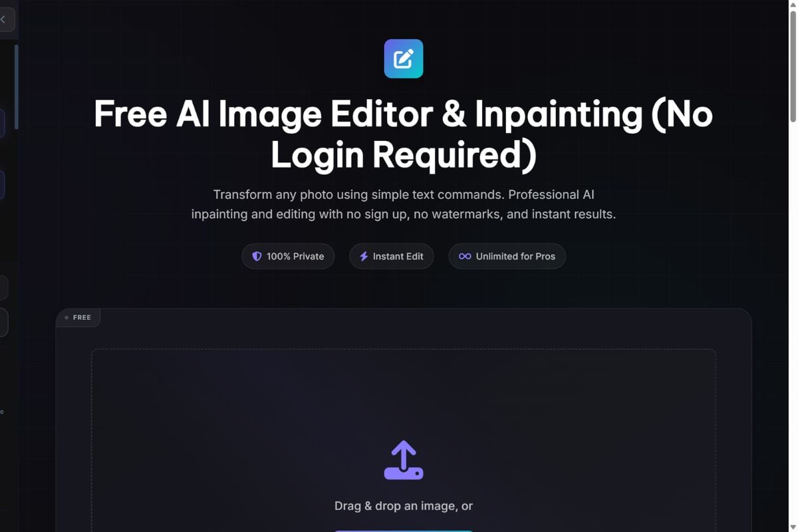
Task: Click the page vertical scrollbar thumb
Action: coord(793,66)
